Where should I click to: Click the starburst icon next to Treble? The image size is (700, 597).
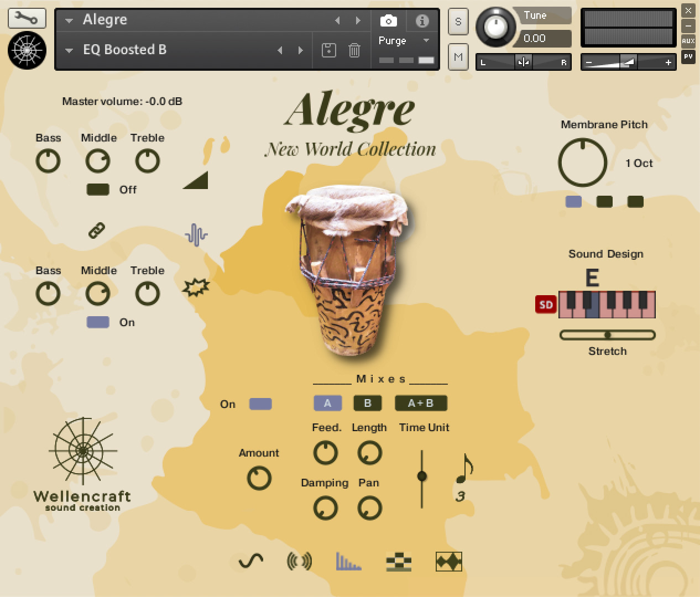pyautogui.click(x=196, y=286)
